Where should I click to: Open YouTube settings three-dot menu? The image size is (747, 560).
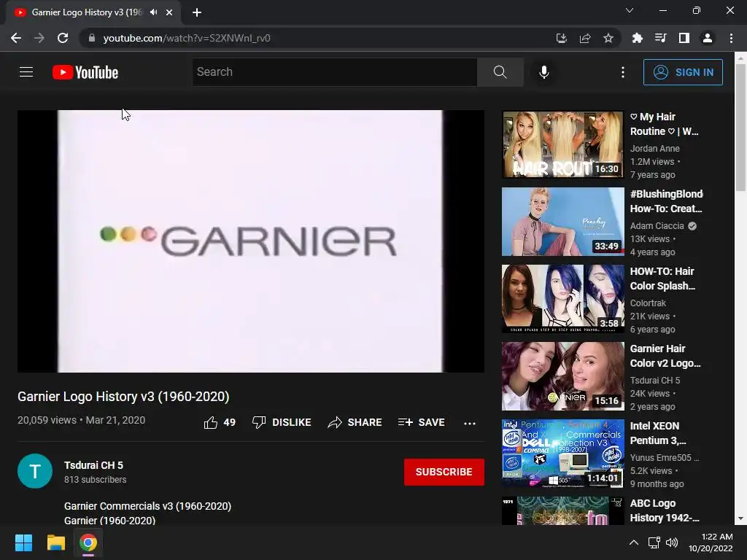point(623,72)
